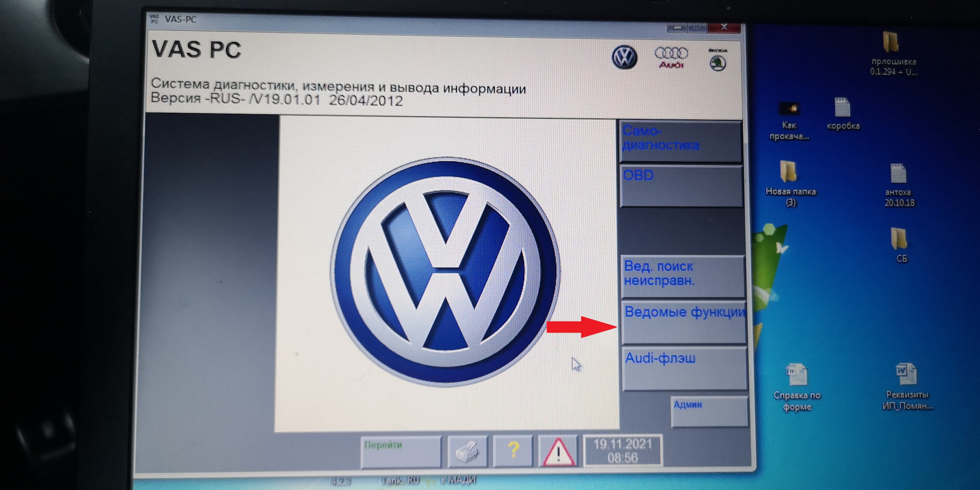Image resolution: width=980 pixels, height=490 pixels.
Task: Open the Админ button
Action: [x=709, y=411]
